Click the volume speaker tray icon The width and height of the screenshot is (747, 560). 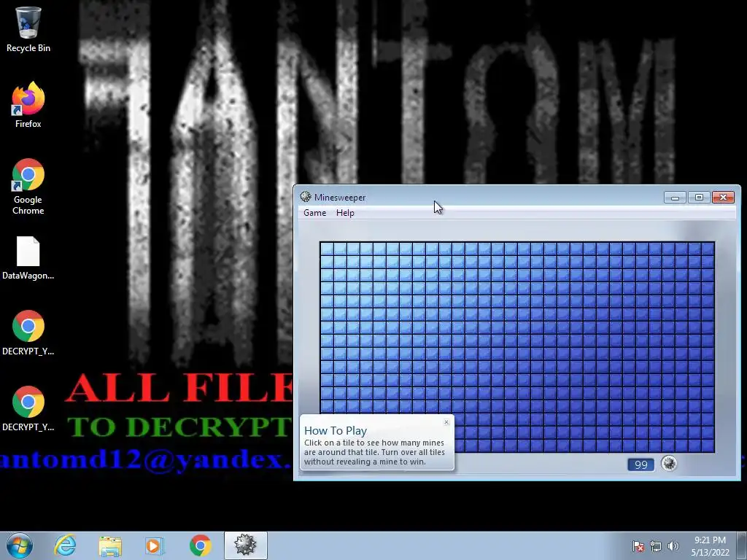point(673,546)
